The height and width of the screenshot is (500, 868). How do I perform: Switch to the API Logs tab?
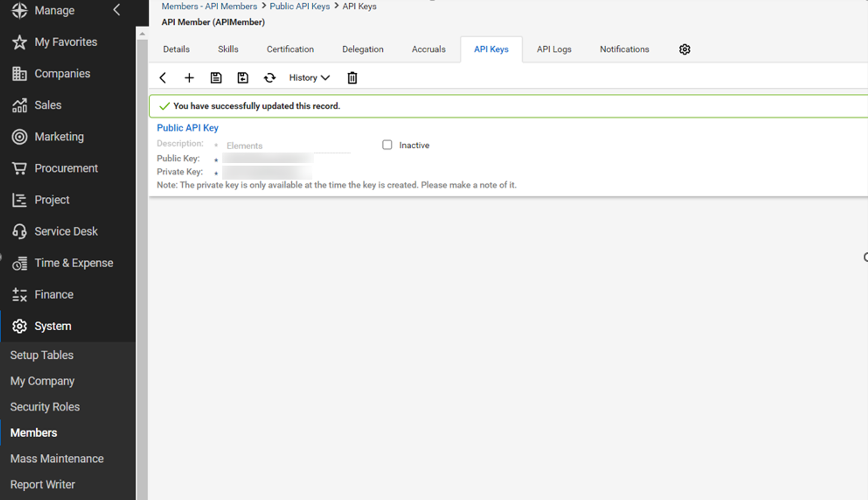tap(554, 50)
